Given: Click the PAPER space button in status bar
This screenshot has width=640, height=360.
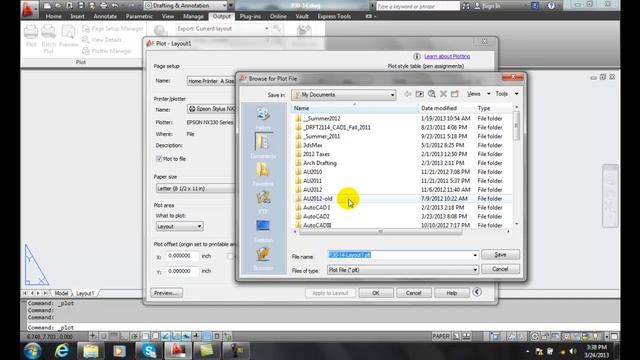Looking at the screenshot, I should [x=441, y=336].
